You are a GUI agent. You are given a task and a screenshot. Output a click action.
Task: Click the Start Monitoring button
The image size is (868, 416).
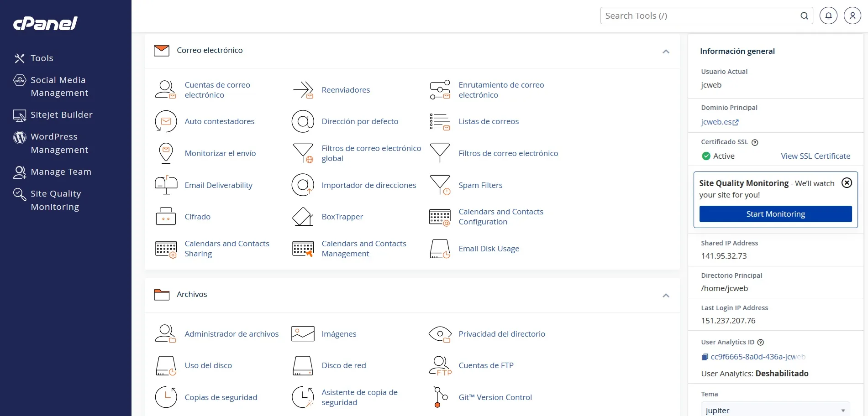(775, 213)
